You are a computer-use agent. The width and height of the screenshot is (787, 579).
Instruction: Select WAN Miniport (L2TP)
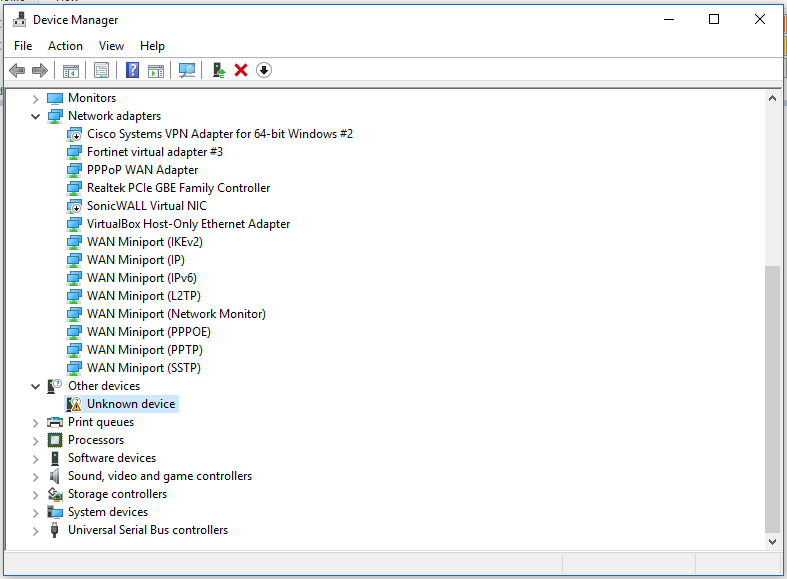click(x=144, y=297)
